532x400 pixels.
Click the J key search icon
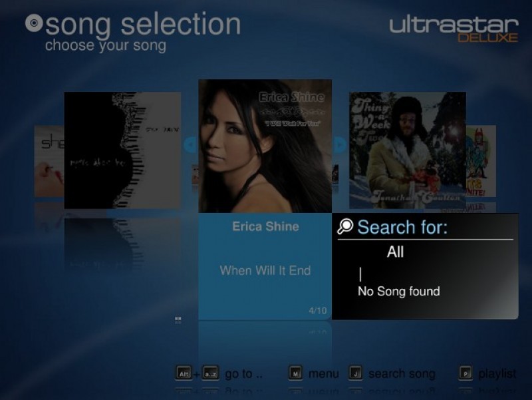(x=356, y=373)
